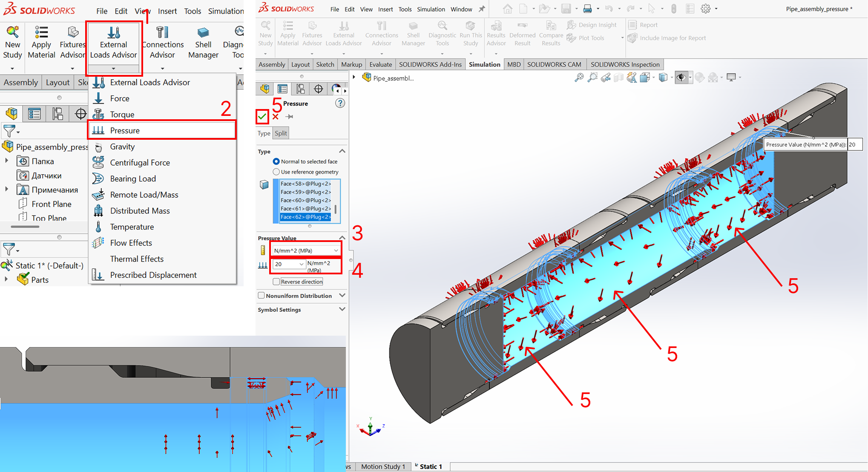
Task: Open Pressure help with question mark icon
Action: pos(340,103)
